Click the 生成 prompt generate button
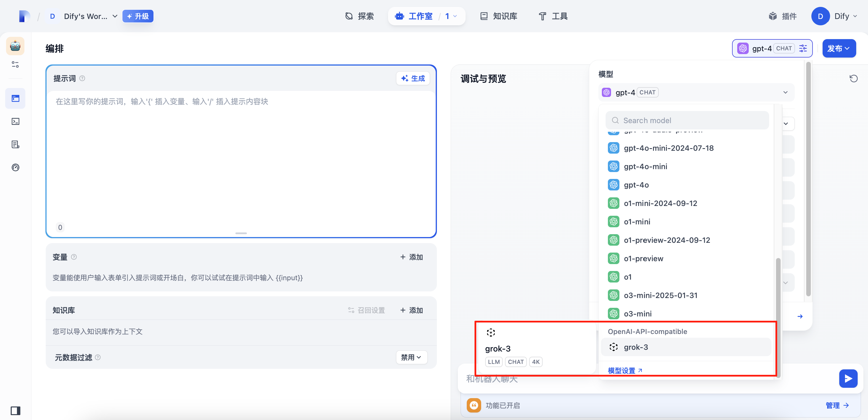 coord(413,78)
